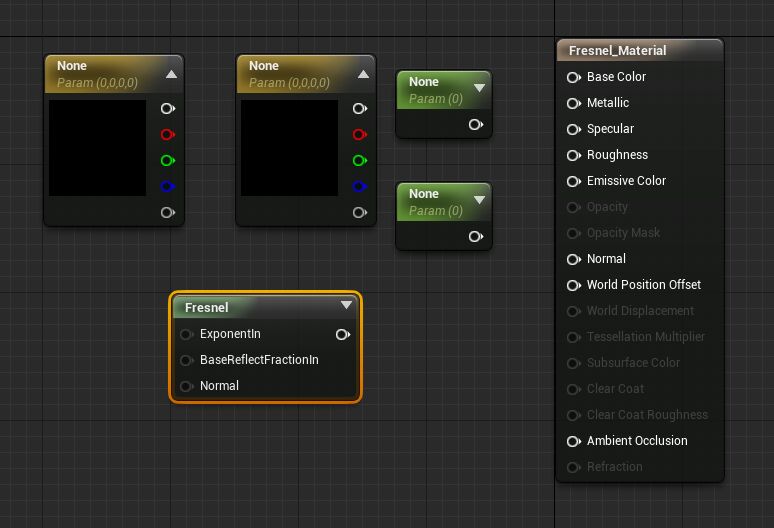Select the Ambient Occlusion input pin
The image size is (774, 528).
pyautogui.click(x=574, y=441)
